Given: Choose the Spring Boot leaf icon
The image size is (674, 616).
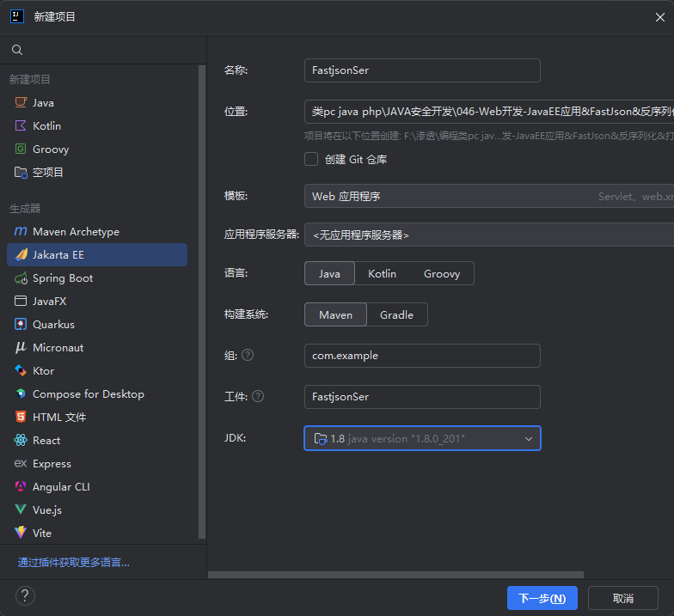Looking at the screenshot, I should 21,278.
